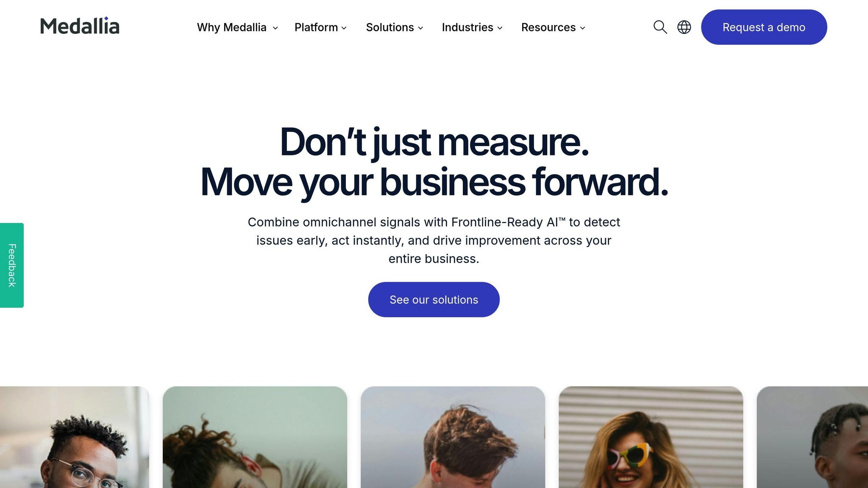
Task: Open the green Feedback side tab
Action: coord(12,265)
